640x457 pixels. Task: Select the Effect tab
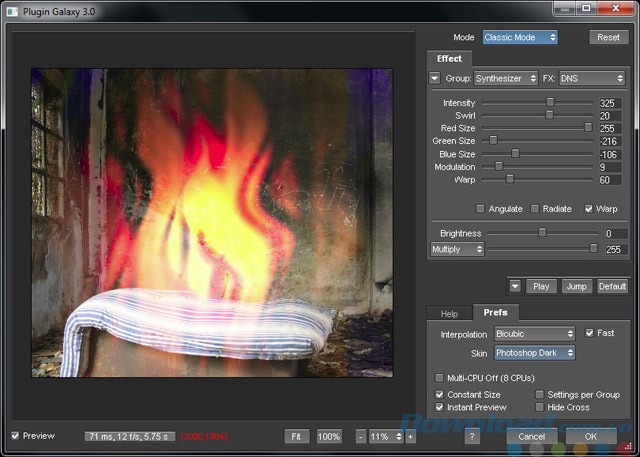449,59
